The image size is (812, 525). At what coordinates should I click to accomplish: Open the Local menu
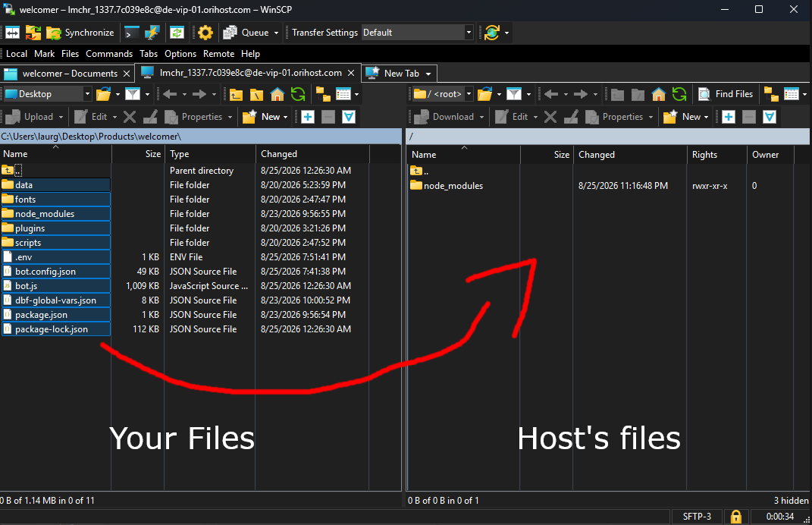click(x=17, y=54)
